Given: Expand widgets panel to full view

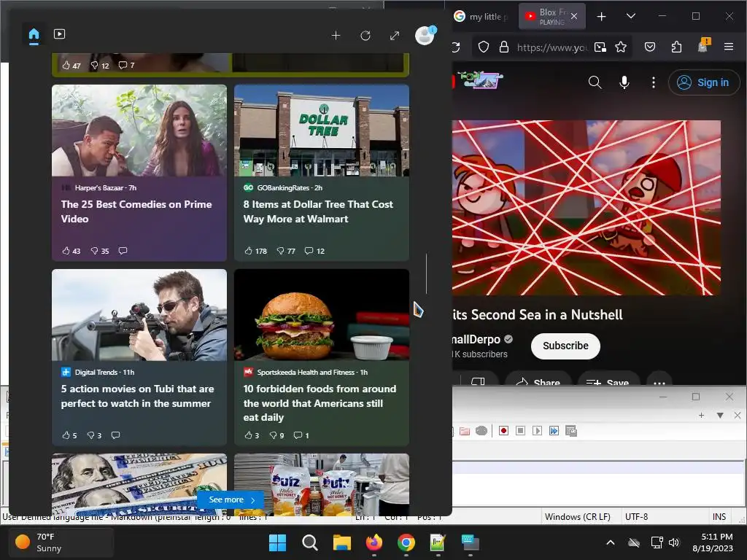Looking at the screenshot, I should [x=395, y=36].
